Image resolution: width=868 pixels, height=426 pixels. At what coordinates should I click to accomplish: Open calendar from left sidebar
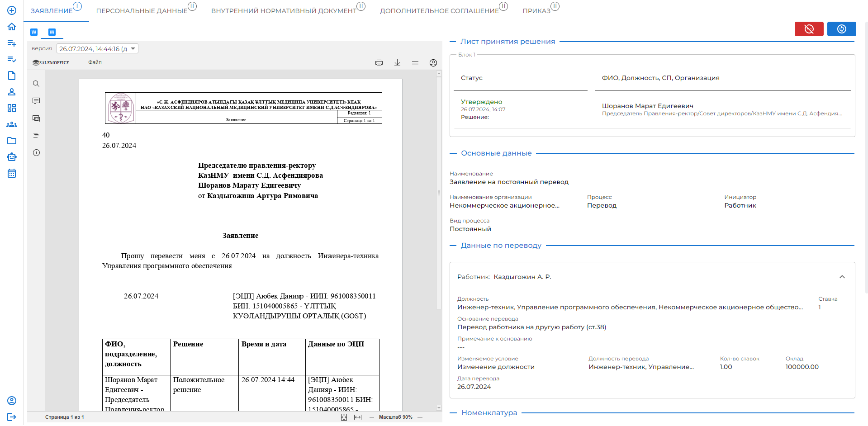[x=12, y=173]
